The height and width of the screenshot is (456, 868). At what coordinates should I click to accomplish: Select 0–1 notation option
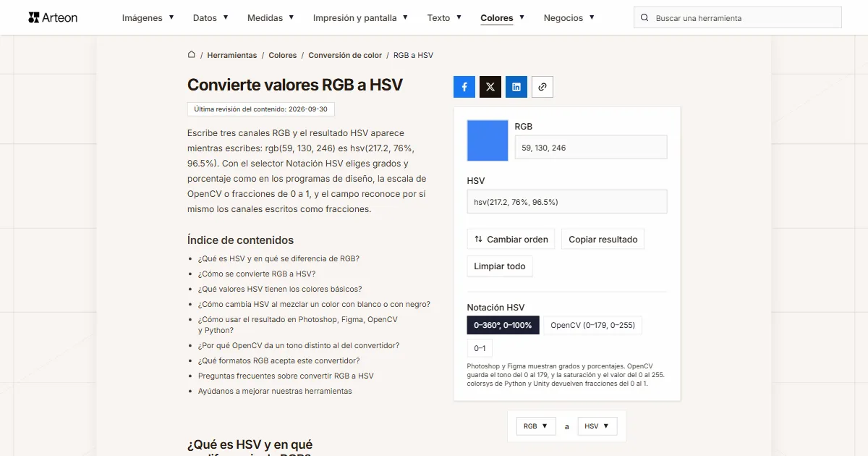click(480, 348)
